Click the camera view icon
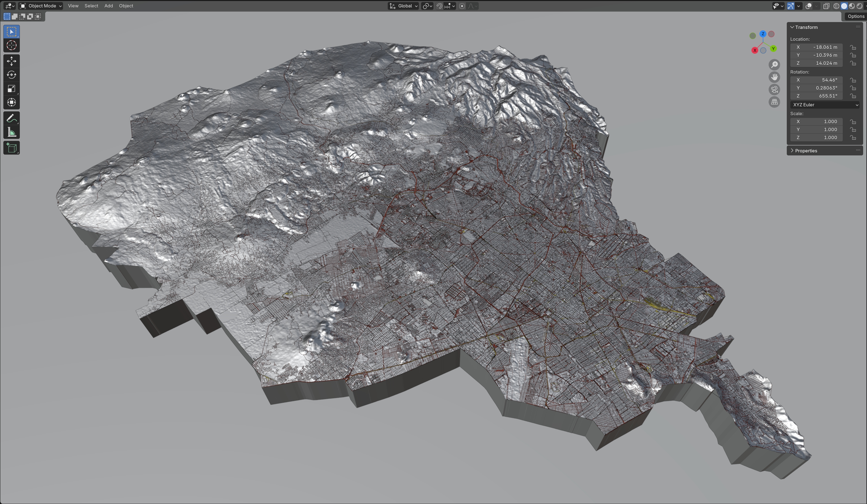Image resolution: width=867 pixels, height=504 pixels. click(x=774, y=90)
